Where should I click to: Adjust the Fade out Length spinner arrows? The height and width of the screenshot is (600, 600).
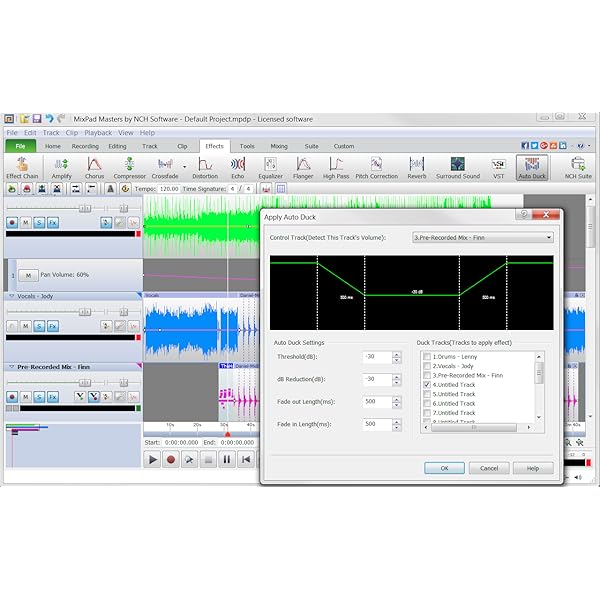(x=397, y=402)
